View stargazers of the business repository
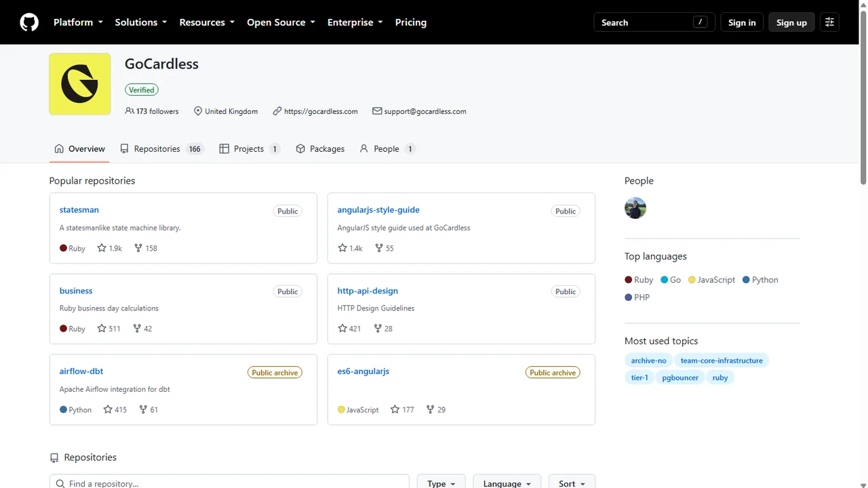 (108, 329)
